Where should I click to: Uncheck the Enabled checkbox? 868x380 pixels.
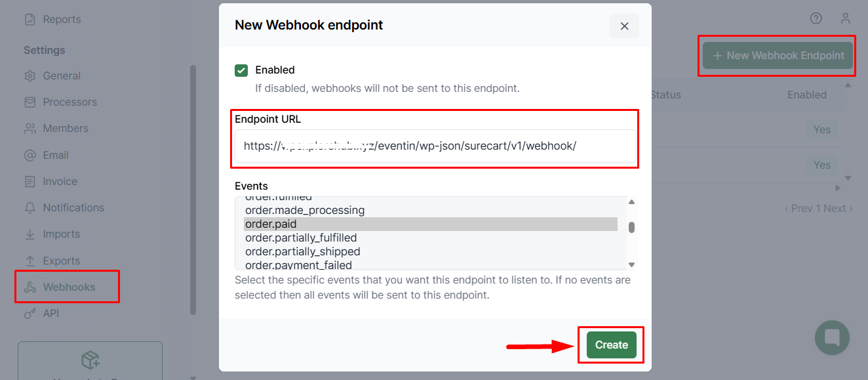(x=241, y=70)
